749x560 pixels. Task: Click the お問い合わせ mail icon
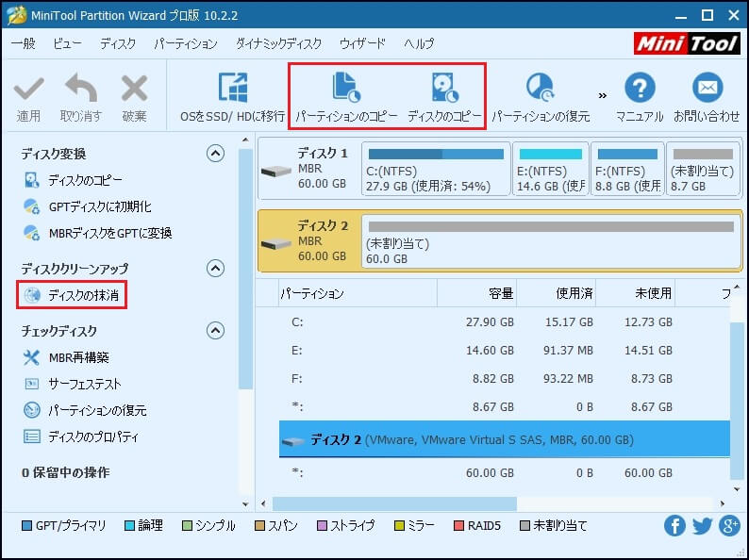707,88
